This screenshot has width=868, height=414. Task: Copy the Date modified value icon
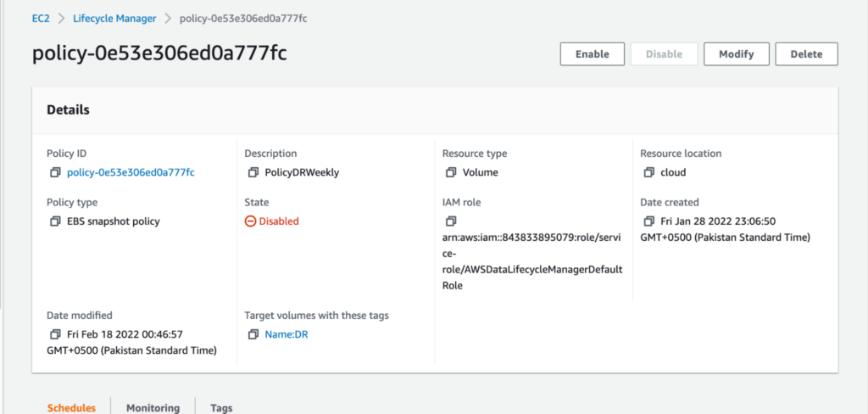pyautogui.click(x=55, y=335)
